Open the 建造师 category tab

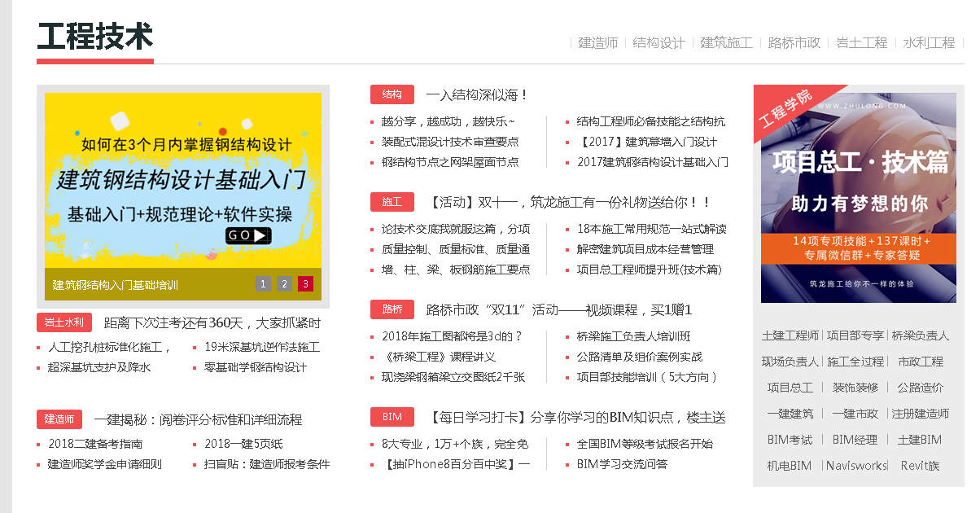point(598,43)
